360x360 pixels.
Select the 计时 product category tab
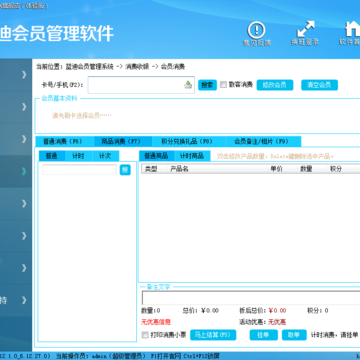pos(78,156)
